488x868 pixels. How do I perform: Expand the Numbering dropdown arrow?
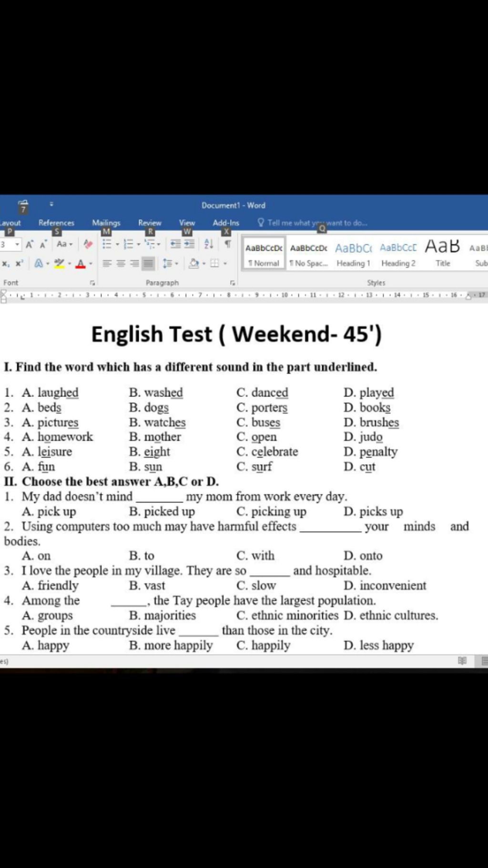click(138, 244)
